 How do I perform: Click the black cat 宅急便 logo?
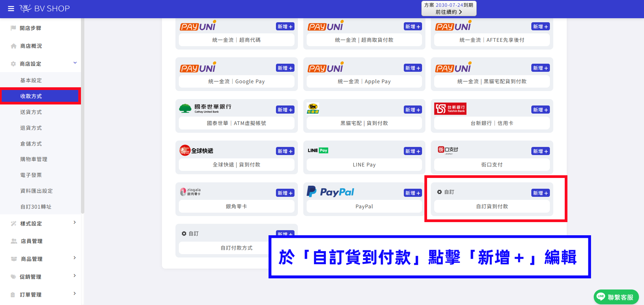313,109
